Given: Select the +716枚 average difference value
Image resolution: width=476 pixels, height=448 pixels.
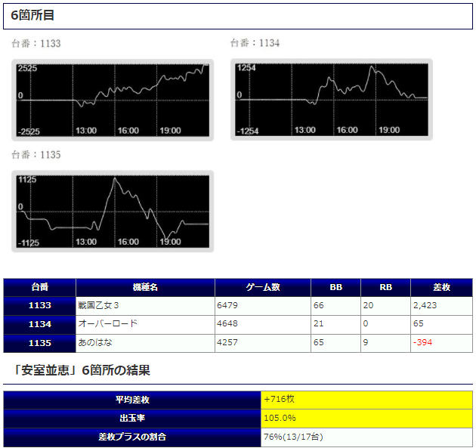Looking at the screenshot, I should point(278,399).
